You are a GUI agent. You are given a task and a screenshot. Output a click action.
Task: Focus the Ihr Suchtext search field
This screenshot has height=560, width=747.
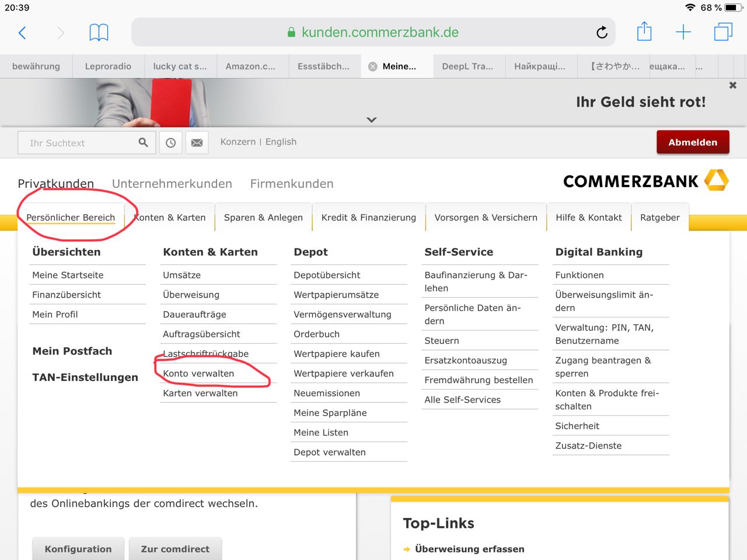pyautogui.click(x=86, y=143)
